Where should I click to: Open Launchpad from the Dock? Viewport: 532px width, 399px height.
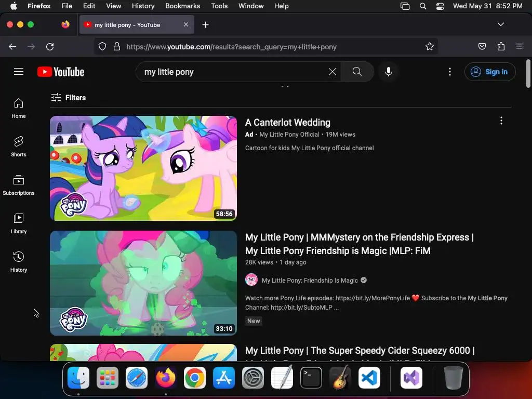(108, 378)
